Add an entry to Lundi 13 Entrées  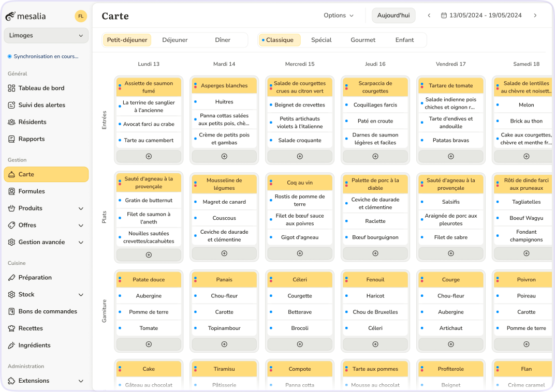click(149, 156)
